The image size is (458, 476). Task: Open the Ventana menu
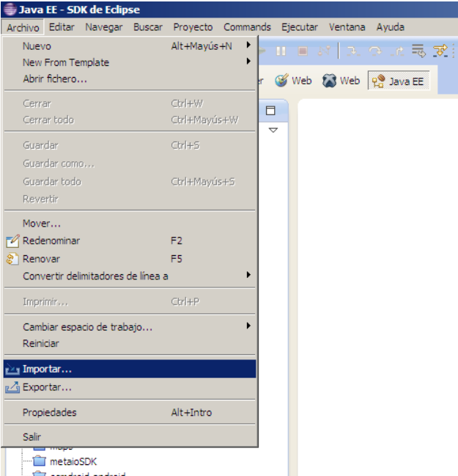[x=347, y=27]
